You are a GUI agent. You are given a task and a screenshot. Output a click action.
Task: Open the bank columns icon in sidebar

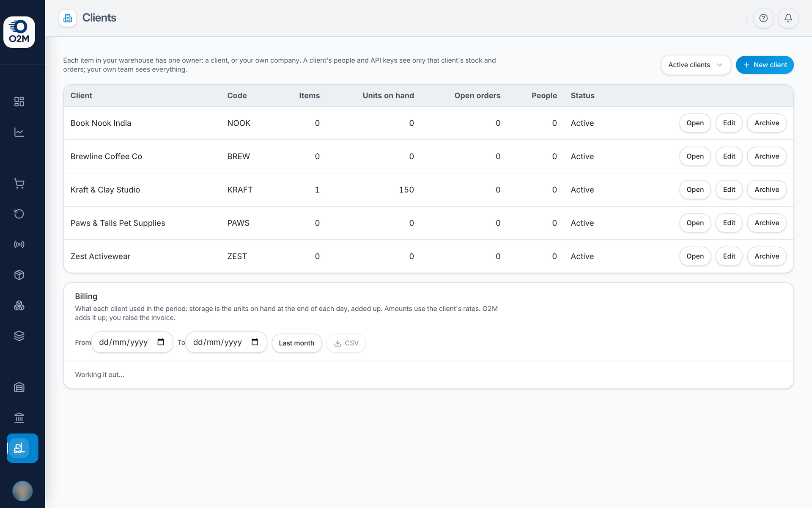19,418
